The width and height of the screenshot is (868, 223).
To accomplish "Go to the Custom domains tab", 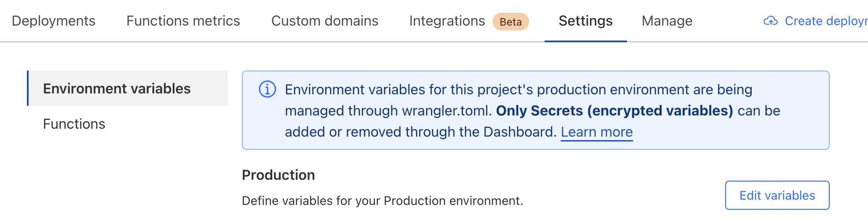I will pos(325,21).
